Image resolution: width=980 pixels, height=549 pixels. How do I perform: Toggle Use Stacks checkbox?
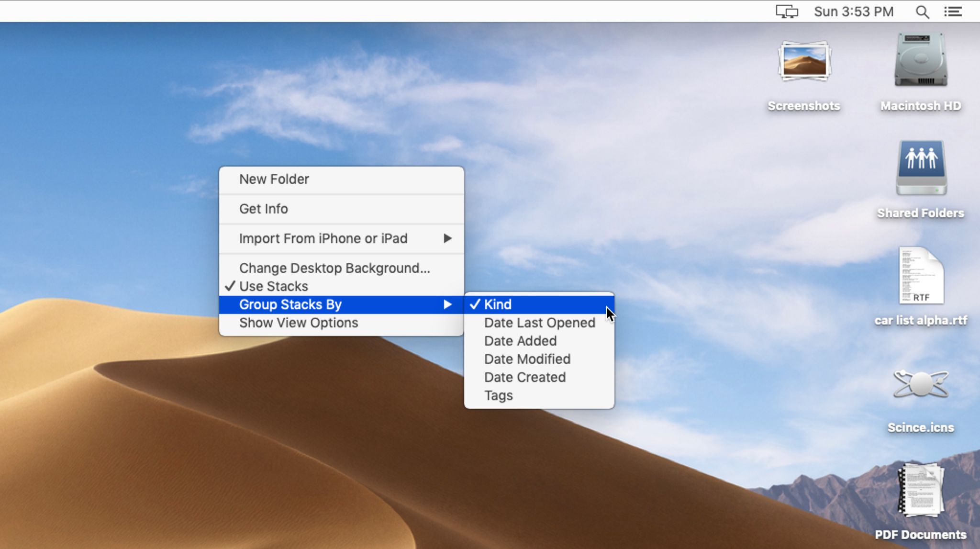coord(274,286)
